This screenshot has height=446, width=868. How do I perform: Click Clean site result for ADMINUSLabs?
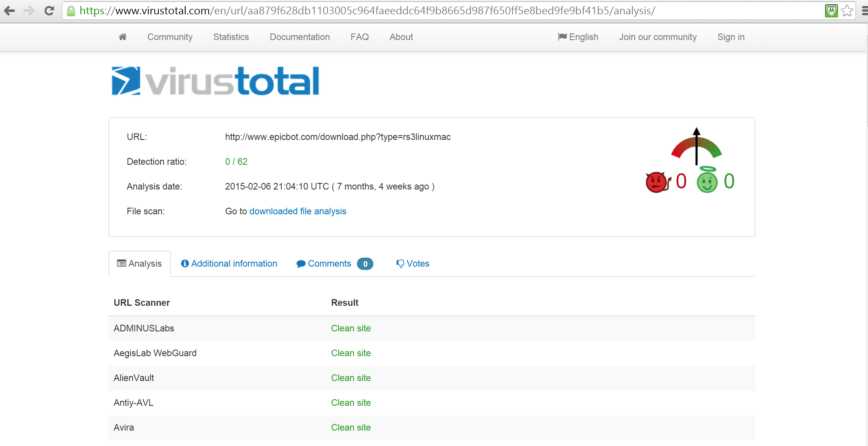pyautogui.click(x=351, y=328)
